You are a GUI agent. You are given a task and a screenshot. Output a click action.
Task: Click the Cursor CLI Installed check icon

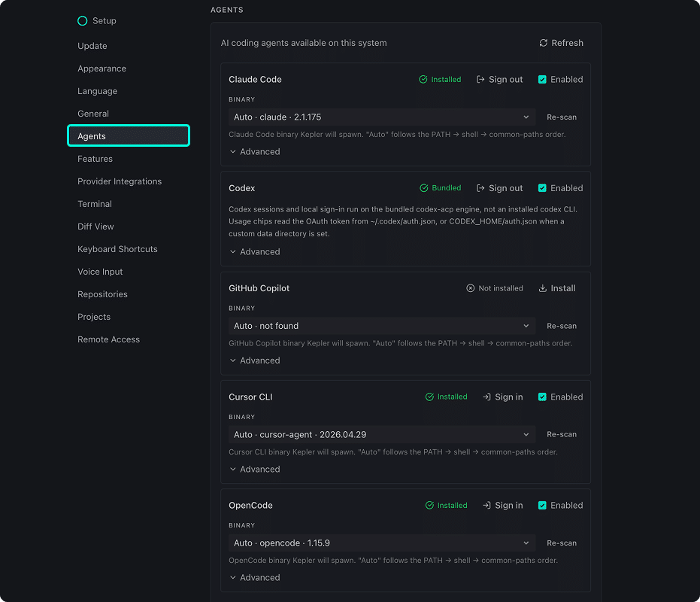(429, 397)
